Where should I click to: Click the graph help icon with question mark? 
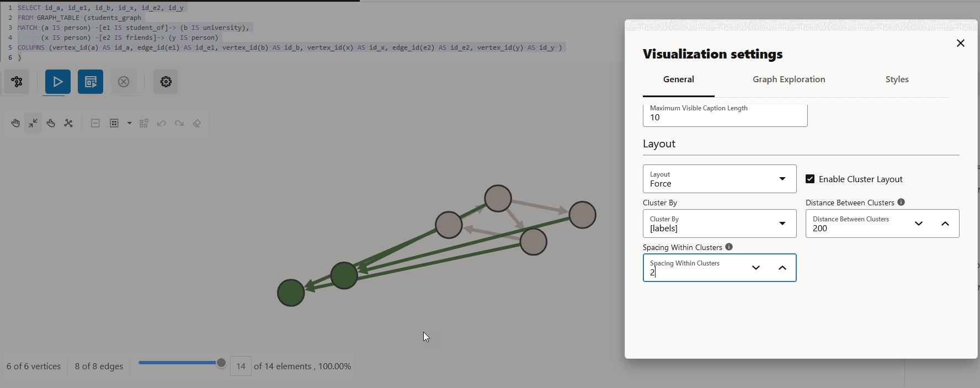point(17,82)
